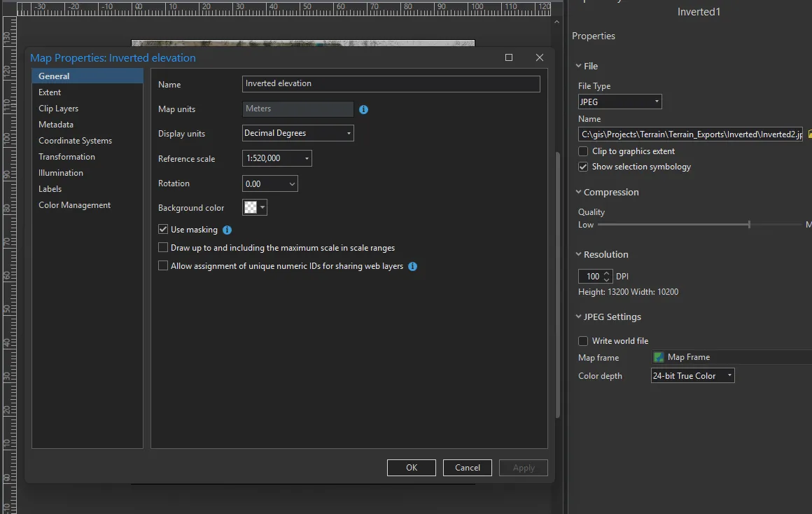
Task: Click the OK button
Action: click(x=411, y=468)
